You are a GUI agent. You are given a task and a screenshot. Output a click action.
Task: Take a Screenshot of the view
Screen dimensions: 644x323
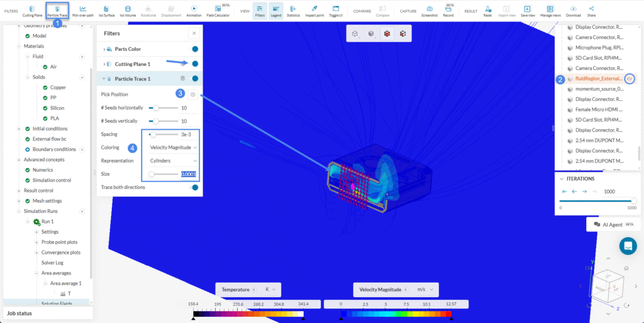pyautogui.click(x=430, y=11)
